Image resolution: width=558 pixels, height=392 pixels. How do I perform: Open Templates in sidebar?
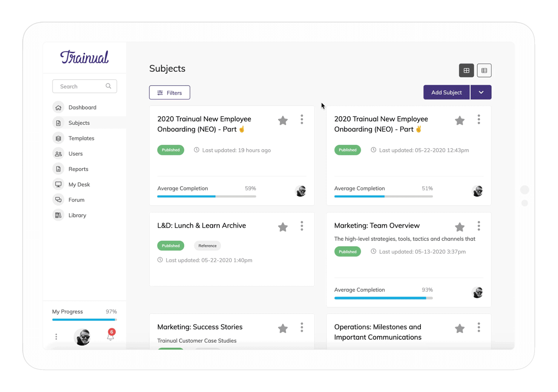81,138
